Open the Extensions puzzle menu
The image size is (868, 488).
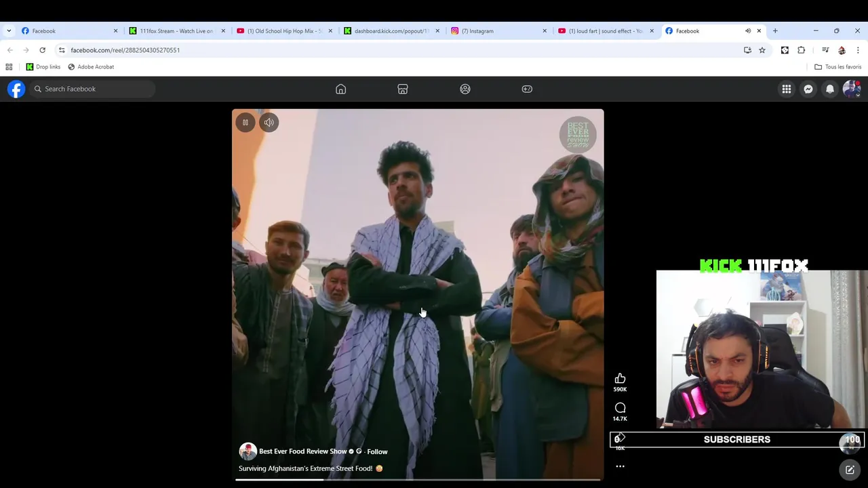[x=802, y=50]
